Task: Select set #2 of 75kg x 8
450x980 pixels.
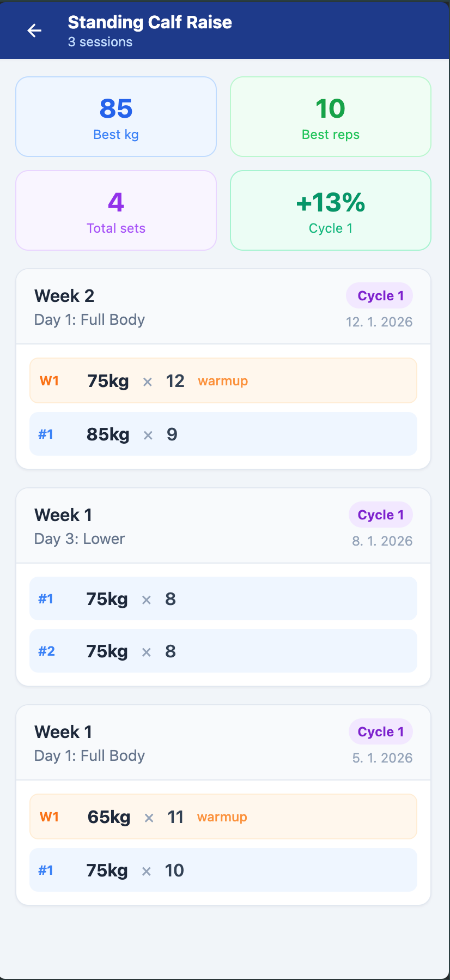Action: 223,651
